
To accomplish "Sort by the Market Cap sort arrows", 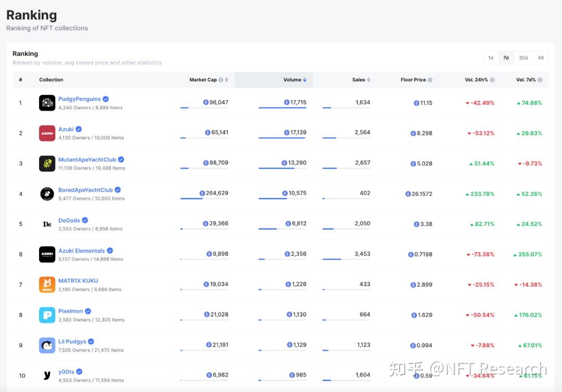I will (226, 80).
